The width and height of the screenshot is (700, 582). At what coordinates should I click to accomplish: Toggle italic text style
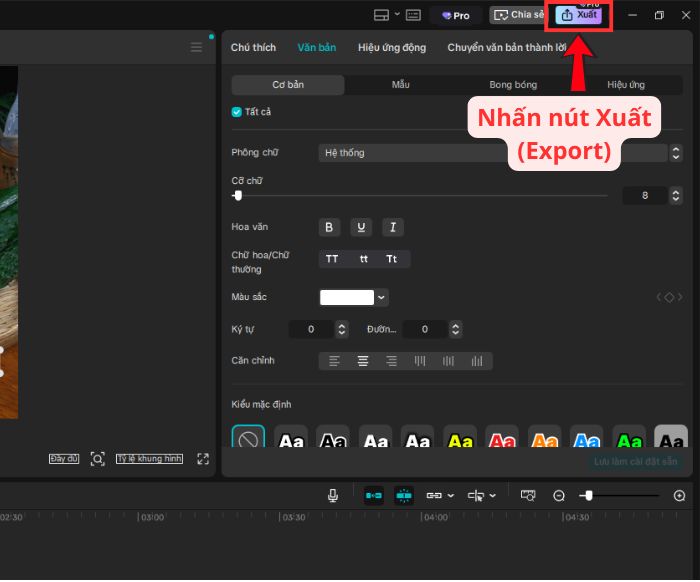tap(393, 228)
